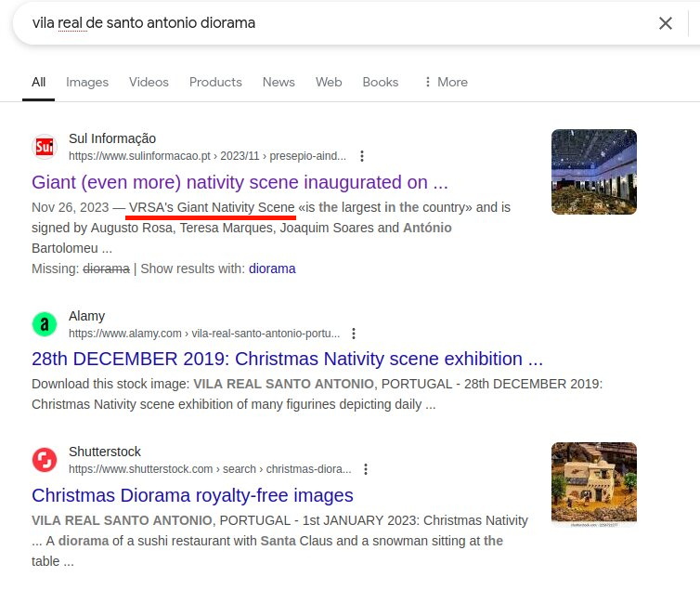Open the Products results tab

click(215, 82)
